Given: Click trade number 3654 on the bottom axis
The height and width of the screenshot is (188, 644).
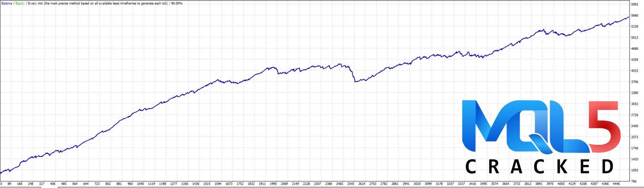Looking at the screenshot, I should point(506,183).
